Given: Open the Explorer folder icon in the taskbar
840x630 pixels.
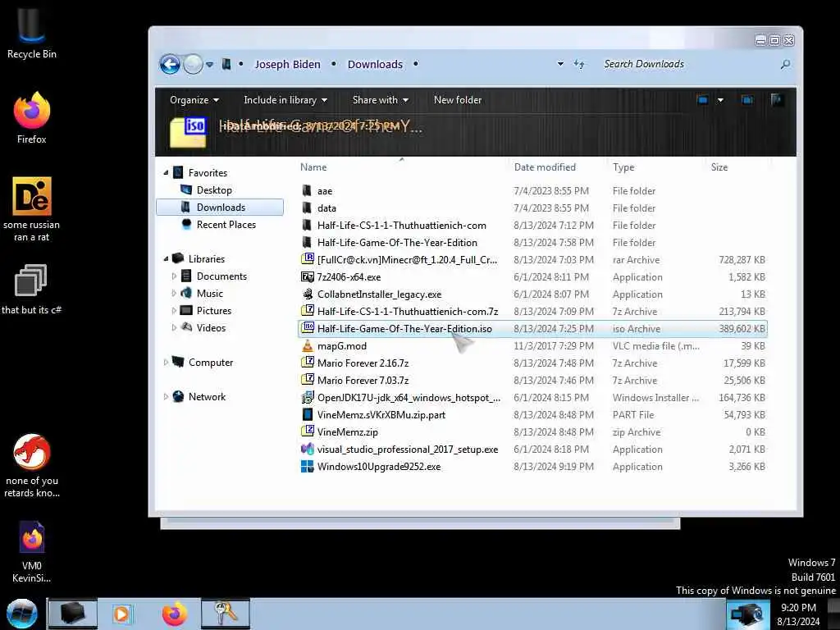Looking at the screenshot, I should coord(73,614).
